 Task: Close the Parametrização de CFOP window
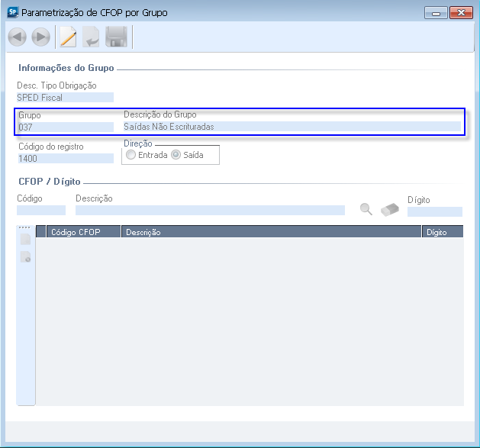point(461,13)
